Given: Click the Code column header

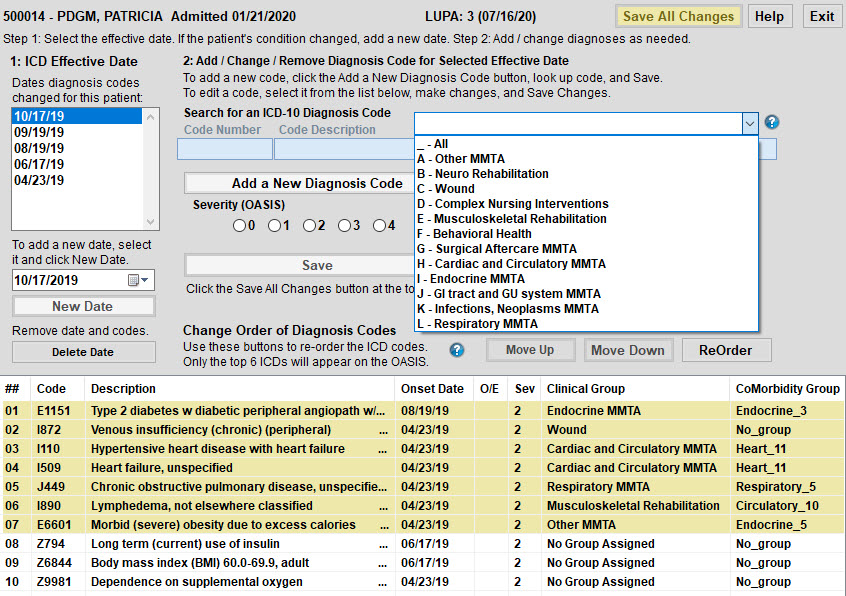Looking at the screenshot, I should pos(58,389).
